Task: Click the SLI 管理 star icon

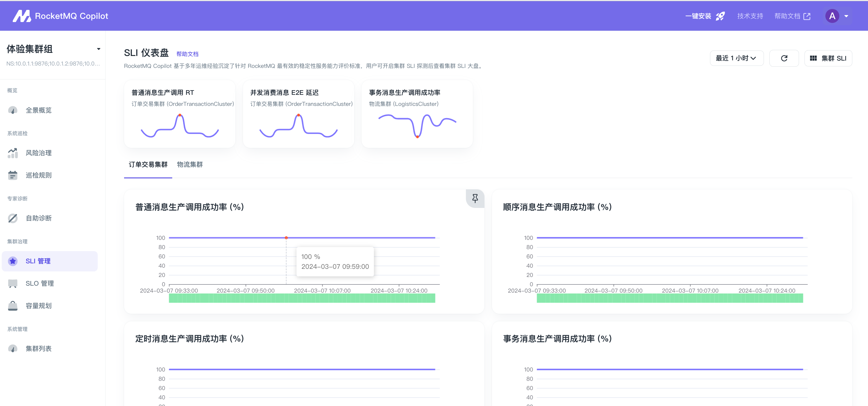Action: (x=13, y=261)
